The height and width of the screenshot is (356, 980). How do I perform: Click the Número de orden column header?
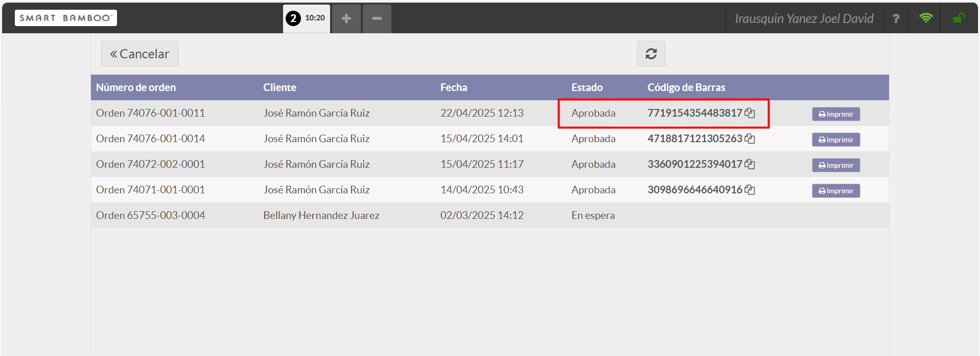point(136,87)
